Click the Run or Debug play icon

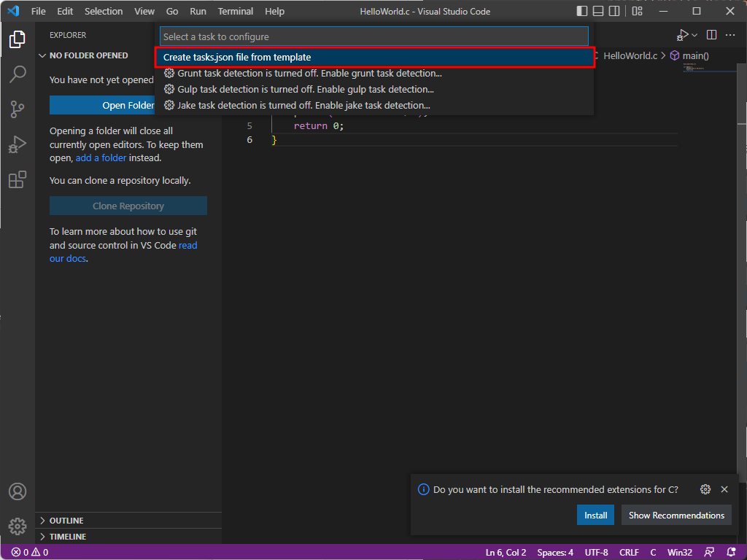[x=682, y=35]
